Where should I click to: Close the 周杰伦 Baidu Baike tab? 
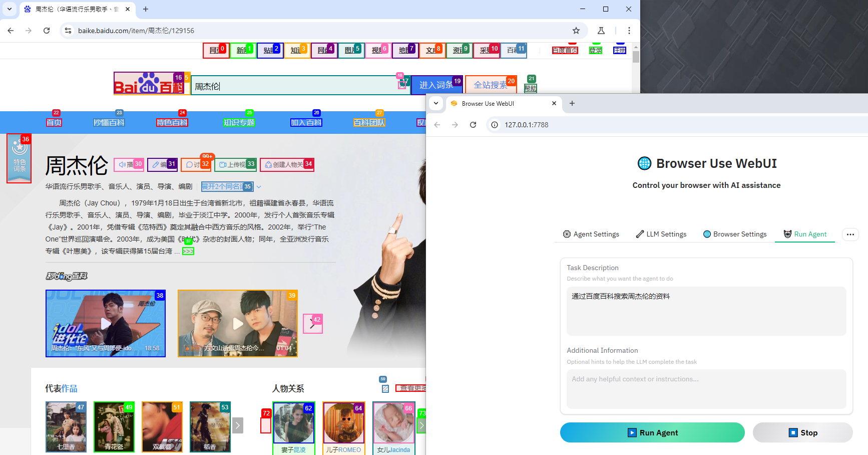click(x=128, y=9)
